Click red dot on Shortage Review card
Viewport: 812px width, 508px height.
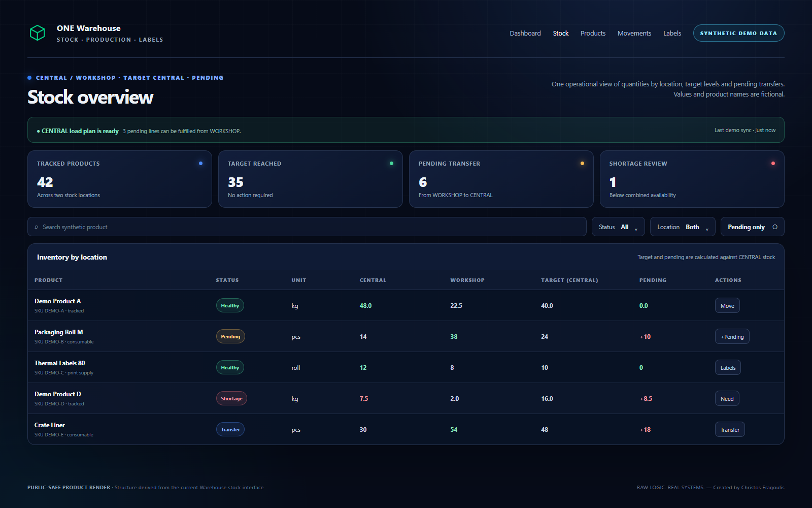[x=773, y=164]
